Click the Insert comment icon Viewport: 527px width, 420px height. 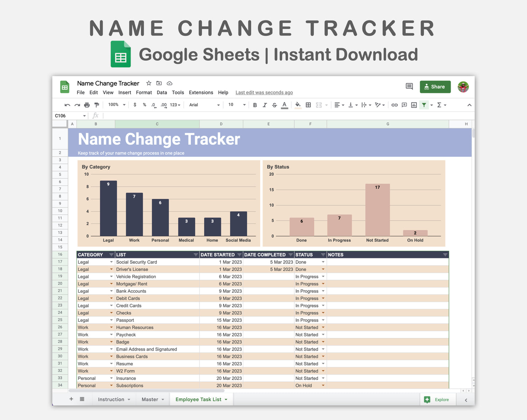tap(404, 105)
